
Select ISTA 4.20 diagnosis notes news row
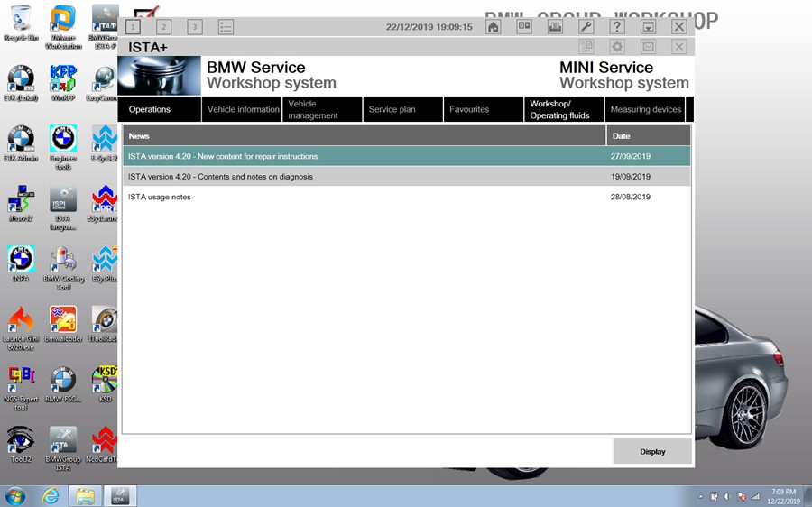(407, 177)
